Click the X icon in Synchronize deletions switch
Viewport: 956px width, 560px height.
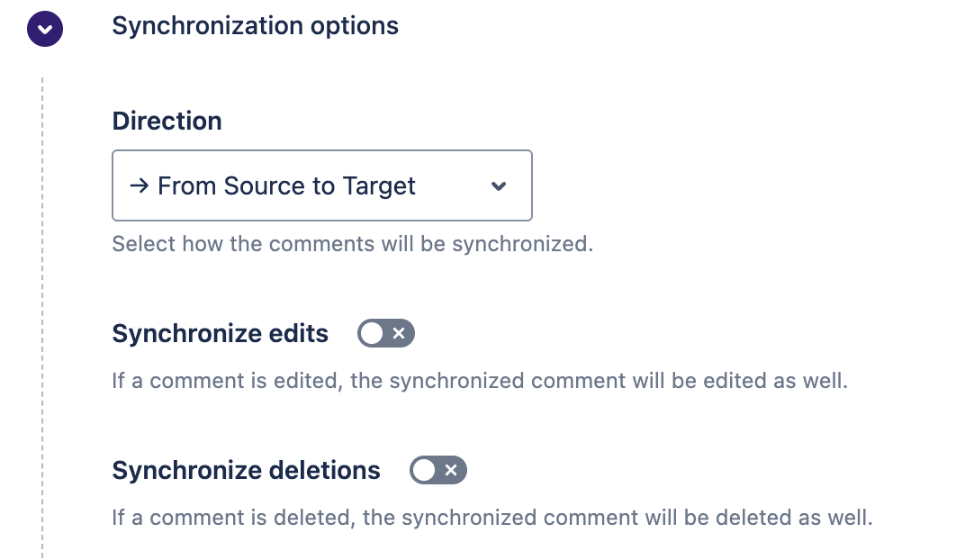(x=451, y=470)
